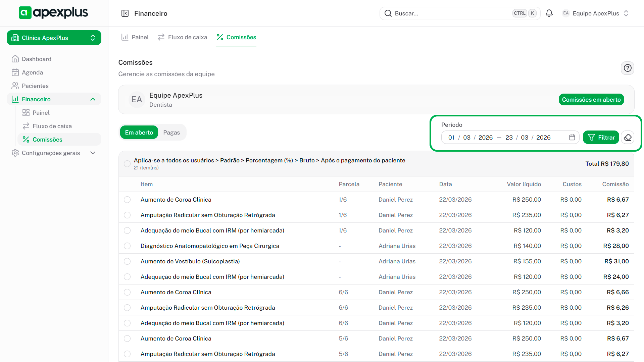Switch to the Fluxo de caixa tab
The width and height of the screenshot is (644, 362).
point(183,37)
